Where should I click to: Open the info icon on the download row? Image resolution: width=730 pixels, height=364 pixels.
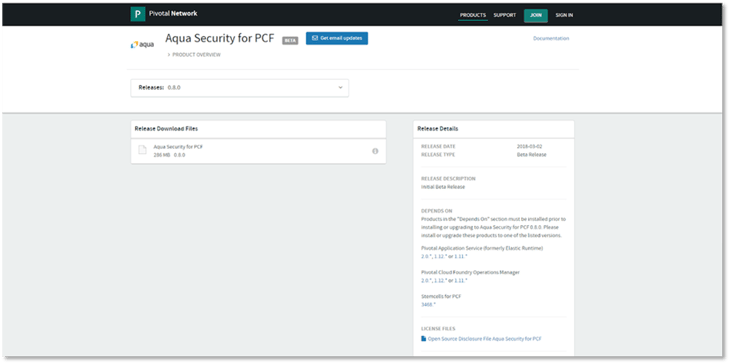click(x=375, y=151)
